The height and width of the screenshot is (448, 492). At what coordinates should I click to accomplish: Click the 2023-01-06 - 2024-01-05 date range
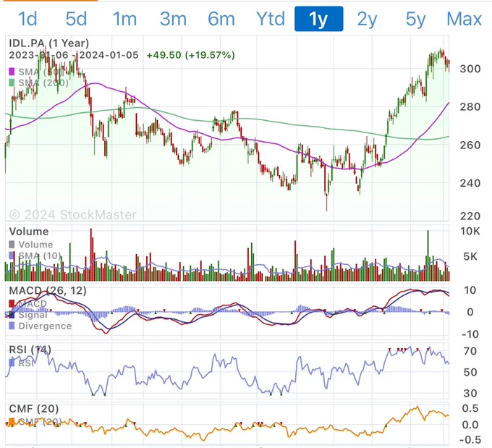pos(73,55)
